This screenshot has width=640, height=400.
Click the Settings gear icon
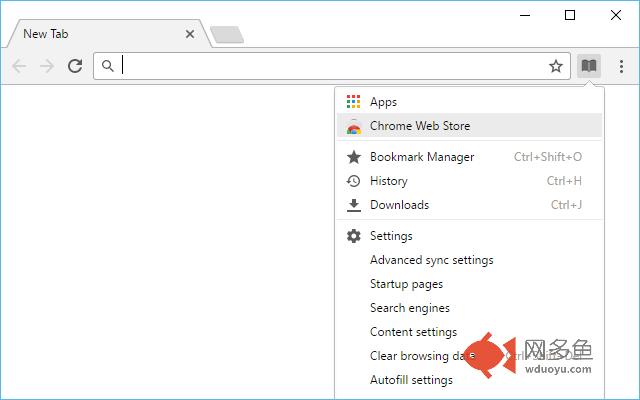(353, 236)
